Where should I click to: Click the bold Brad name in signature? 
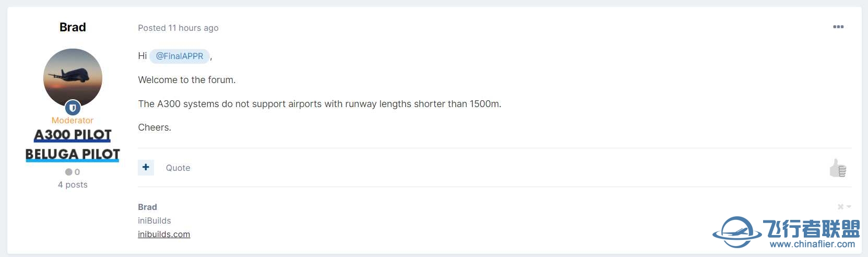click(147, 207)
